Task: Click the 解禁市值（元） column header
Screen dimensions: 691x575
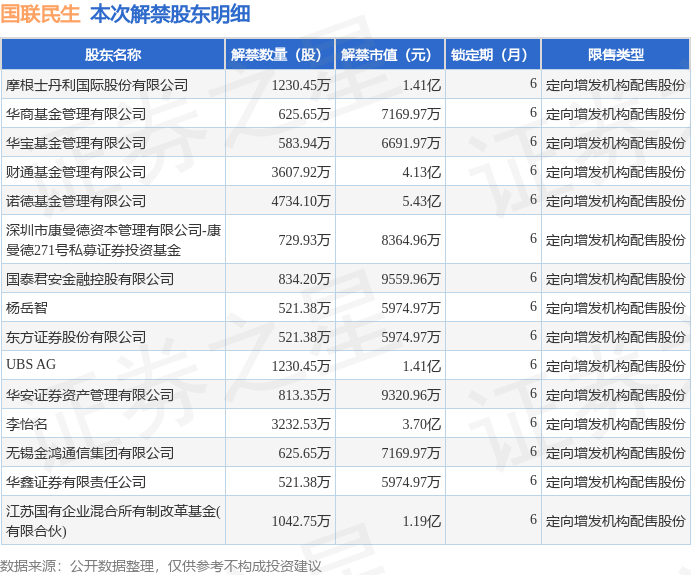Action: pyautogui.click(x=390, y=55)
